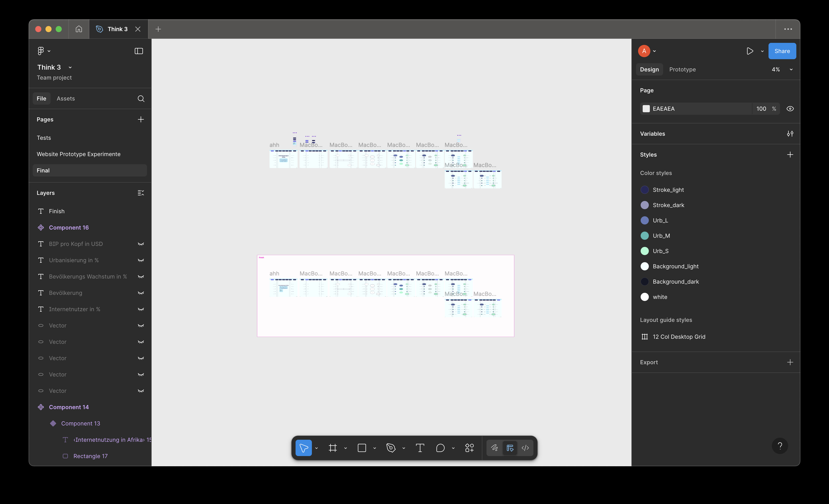Click the blue Share button

point(782,51)
